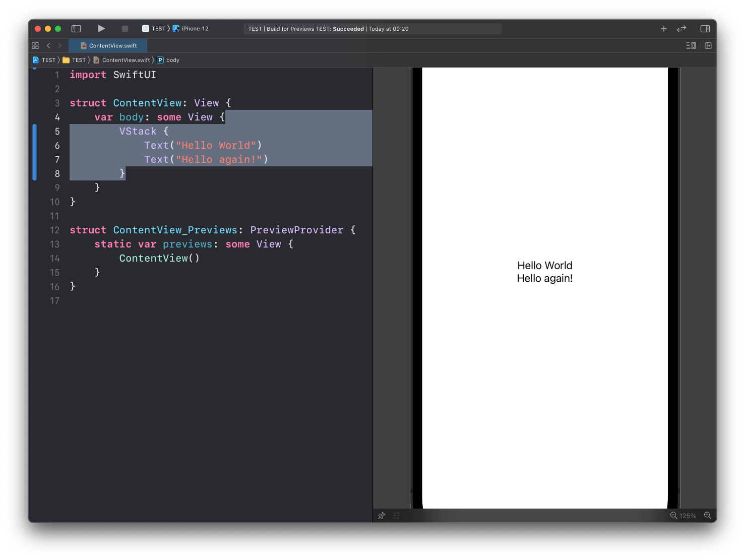Select the ContentView.swift tab
The image size is (745, 560).
pyautogui.click(x=112, y=46)
